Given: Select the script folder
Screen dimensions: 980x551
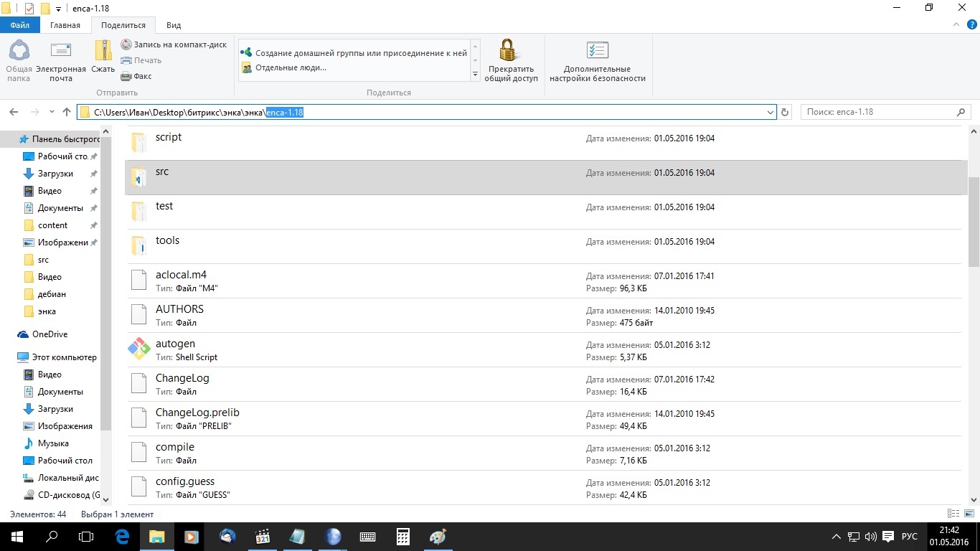Looking at the screenshot, I should pos(543,142).
